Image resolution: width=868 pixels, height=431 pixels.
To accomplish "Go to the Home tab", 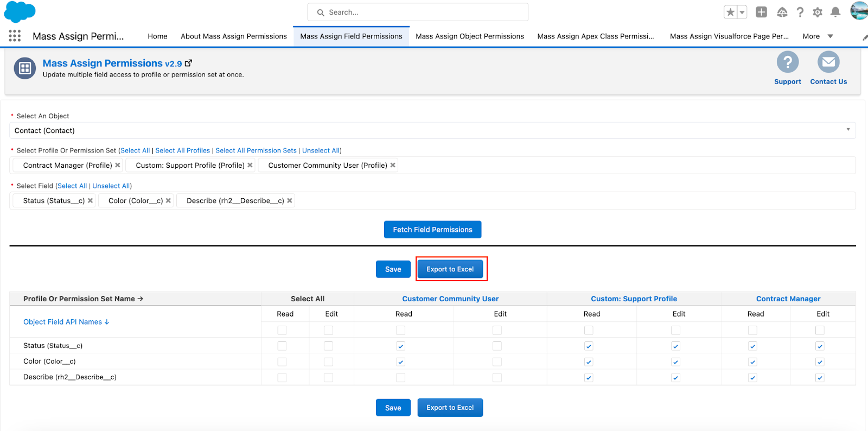I will (157, 36).
